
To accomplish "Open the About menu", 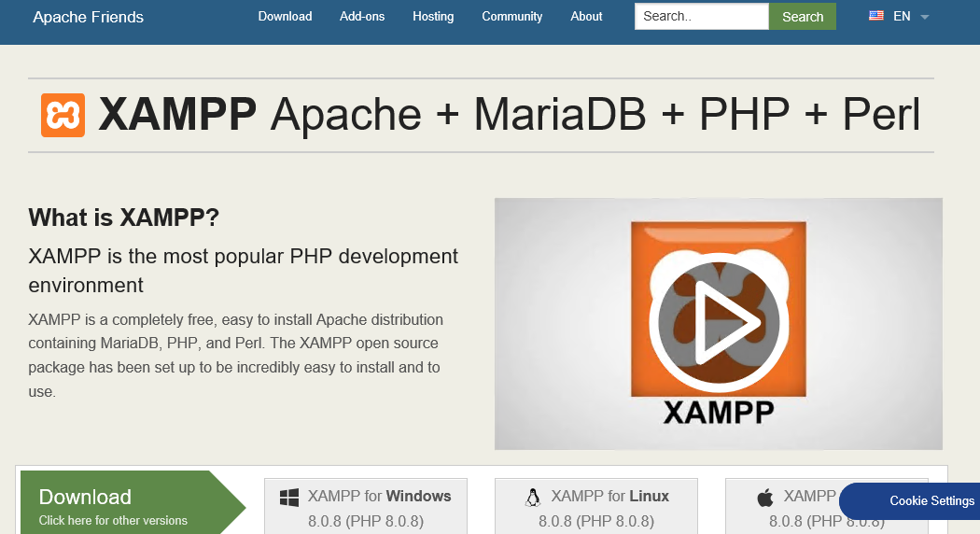I will pos(586,16).
